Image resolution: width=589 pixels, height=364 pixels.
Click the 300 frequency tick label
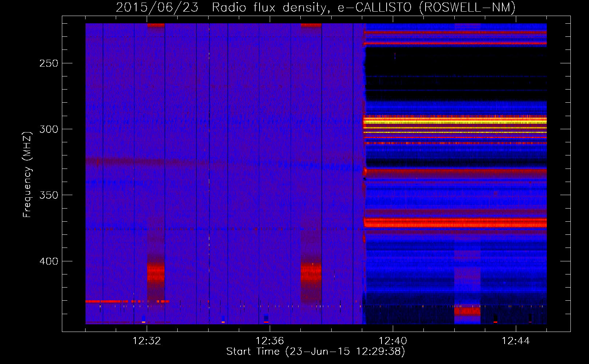click(x=49, y=129)
